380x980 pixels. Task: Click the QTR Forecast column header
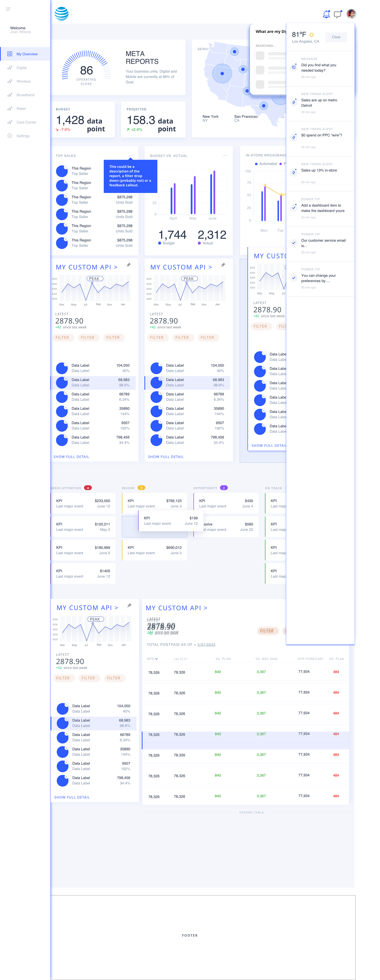pyautogui.click(x=310, y=659)
